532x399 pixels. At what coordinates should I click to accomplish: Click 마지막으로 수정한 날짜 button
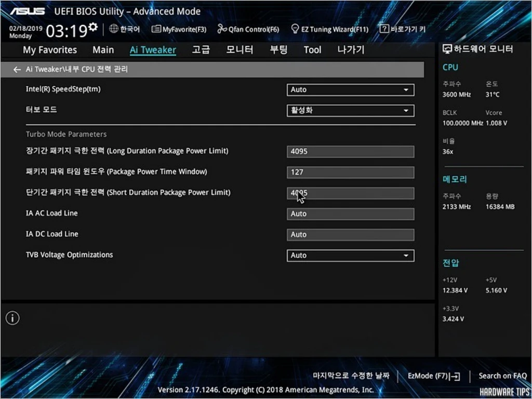click(351, 376)
